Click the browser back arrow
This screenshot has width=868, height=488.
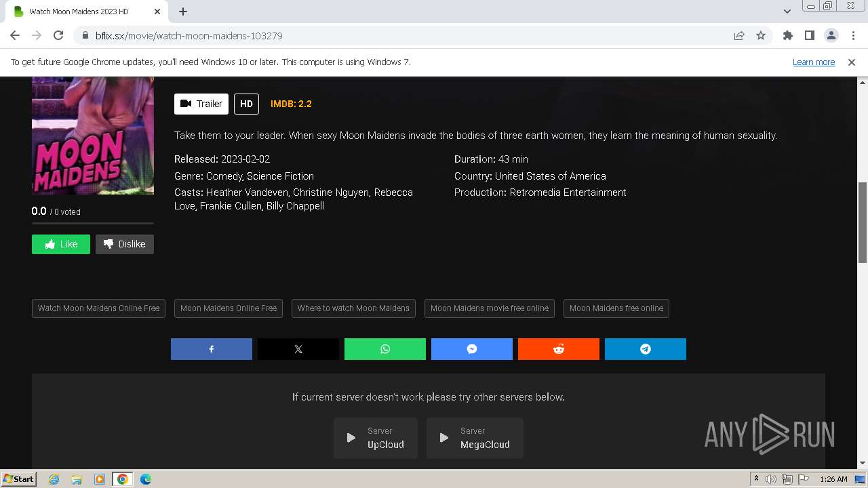pos(15,35)
